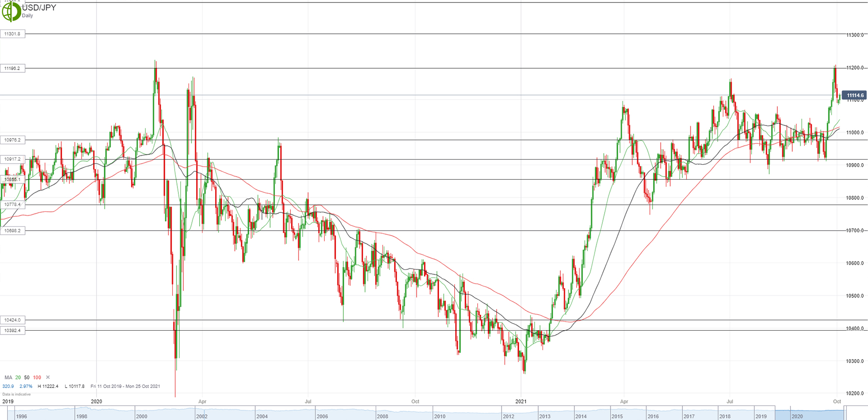Click the 10976.2 price level label
This screenshot has height=420, width=868.
(13, 140)
